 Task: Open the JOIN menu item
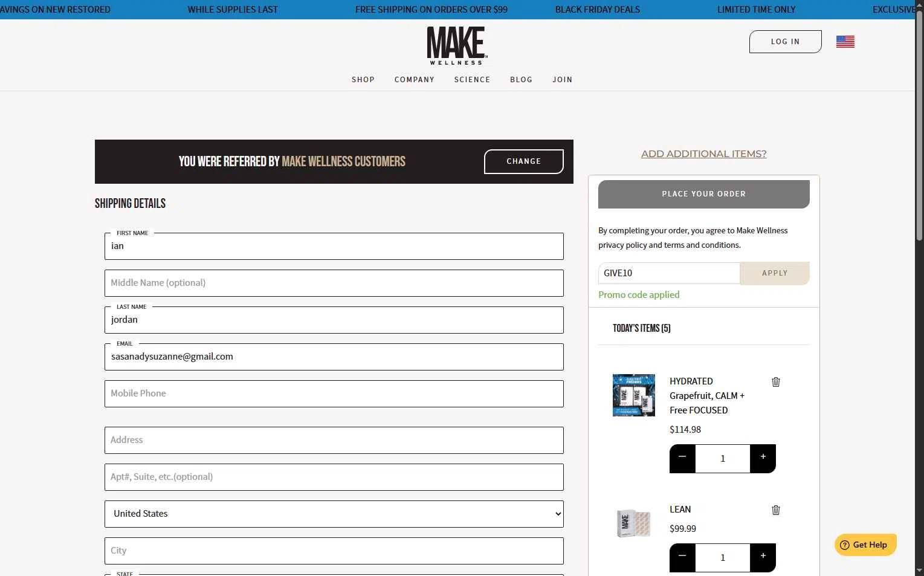coord(563,80)
